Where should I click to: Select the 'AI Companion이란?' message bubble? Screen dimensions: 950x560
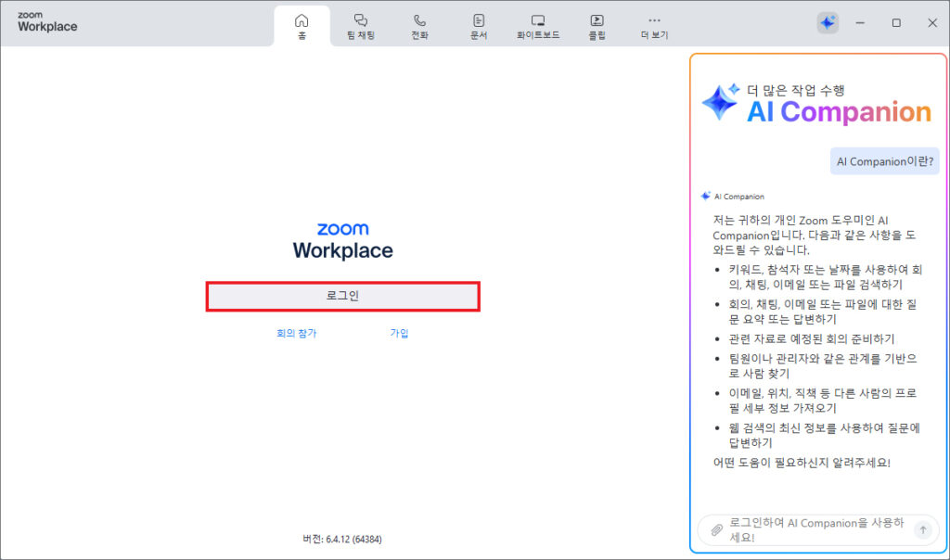(x=884, y=161)
